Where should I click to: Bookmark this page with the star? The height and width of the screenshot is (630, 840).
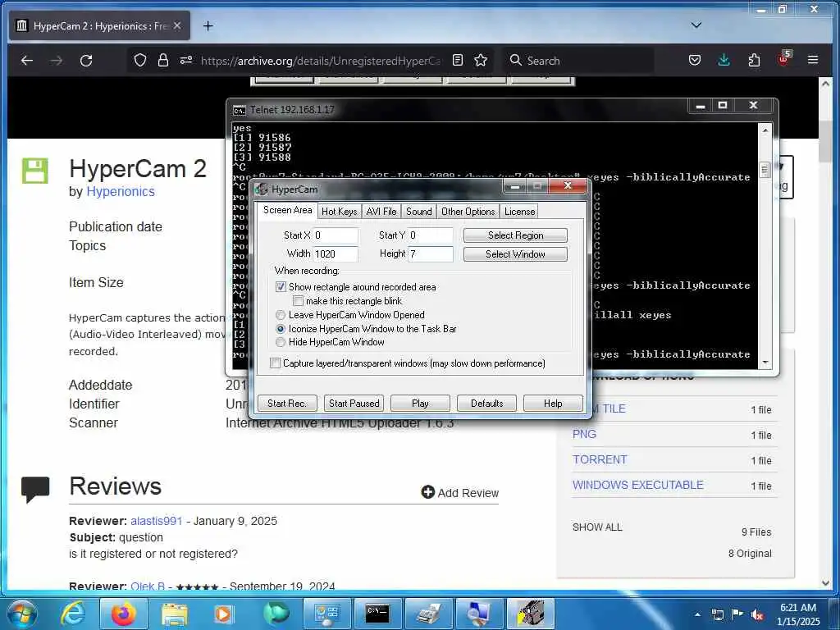click(x=481, y=60)
